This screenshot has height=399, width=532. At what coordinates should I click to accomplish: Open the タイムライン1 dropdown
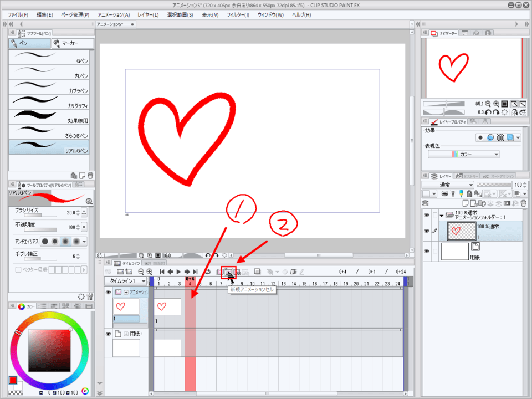pos(126,281)
